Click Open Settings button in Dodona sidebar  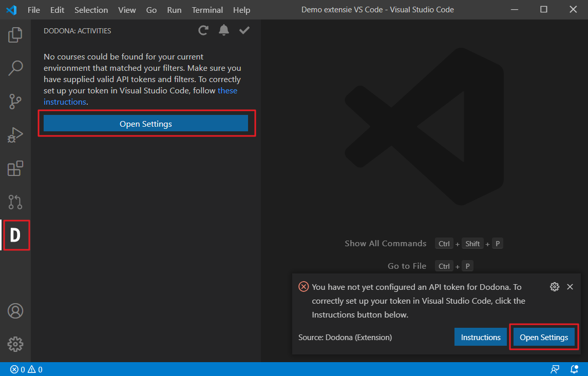click(145, 124)
